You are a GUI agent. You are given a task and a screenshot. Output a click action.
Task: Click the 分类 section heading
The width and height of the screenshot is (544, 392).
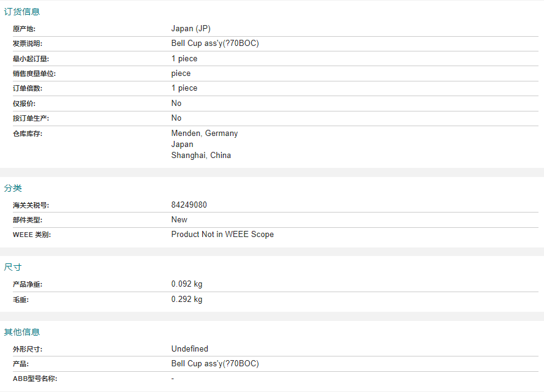click(13, 188)
